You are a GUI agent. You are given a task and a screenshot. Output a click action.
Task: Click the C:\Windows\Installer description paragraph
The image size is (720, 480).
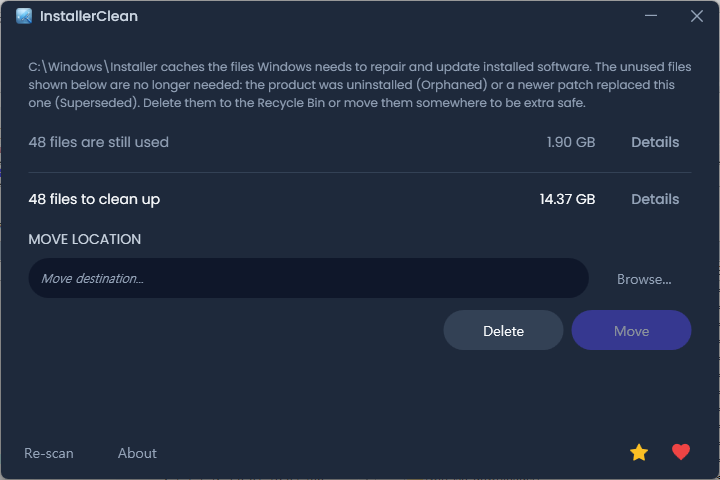[x=360, y=85]
